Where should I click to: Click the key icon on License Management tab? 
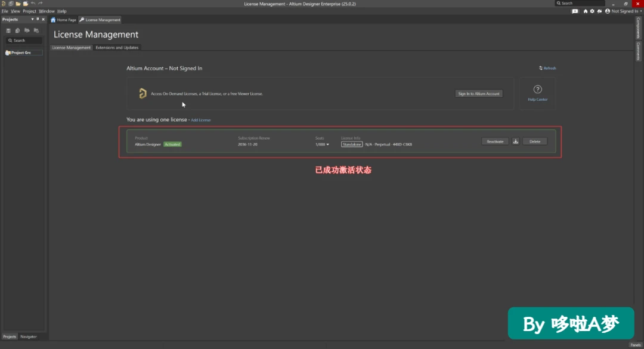coord(82,20)
